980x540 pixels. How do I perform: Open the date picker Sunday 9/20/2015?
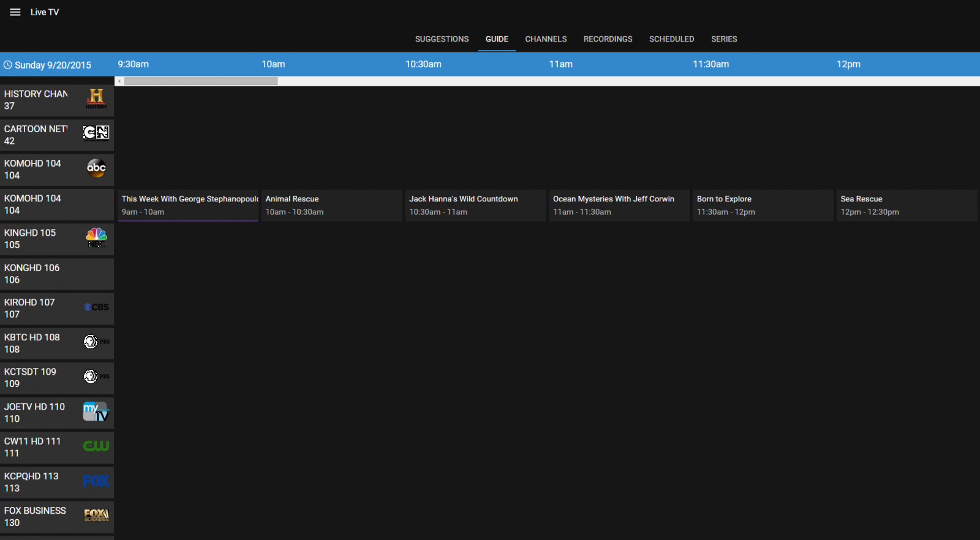pos(48,65)
